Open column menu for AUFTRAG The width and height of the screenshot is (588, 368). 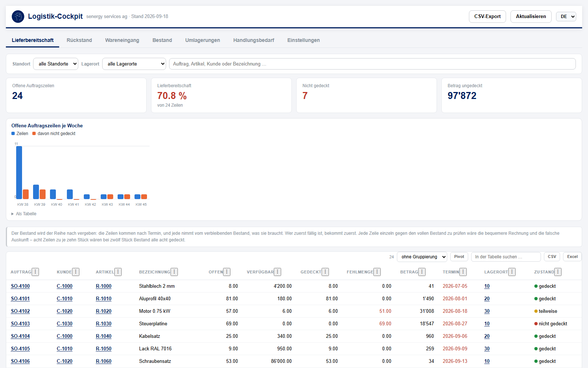[35, 272]
